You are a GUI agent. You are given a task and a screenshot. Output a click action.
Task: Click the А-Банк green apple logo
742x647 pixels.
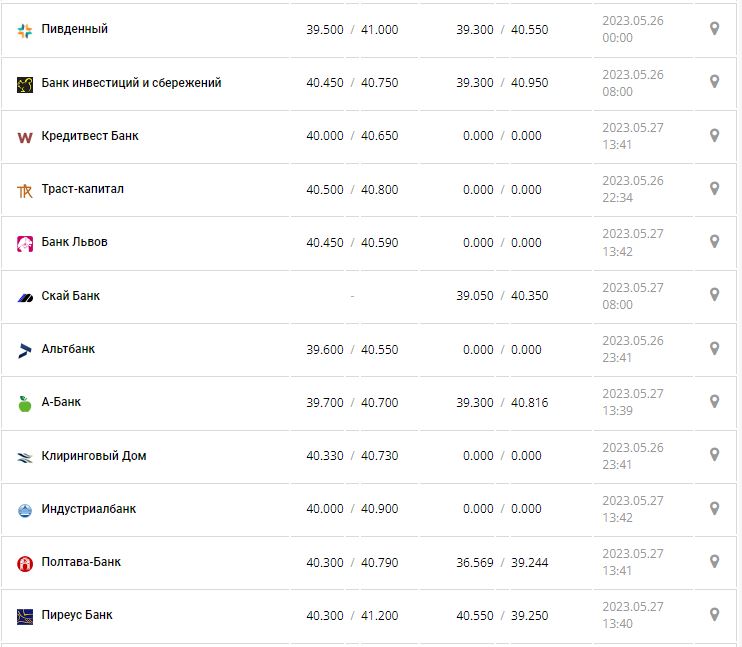(x=25, y=403)
